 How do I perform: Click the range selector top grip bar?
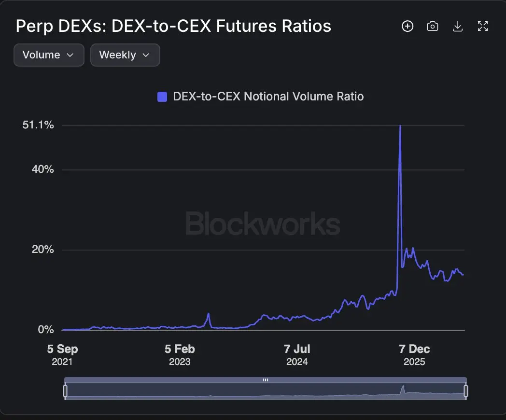(265, 380)
